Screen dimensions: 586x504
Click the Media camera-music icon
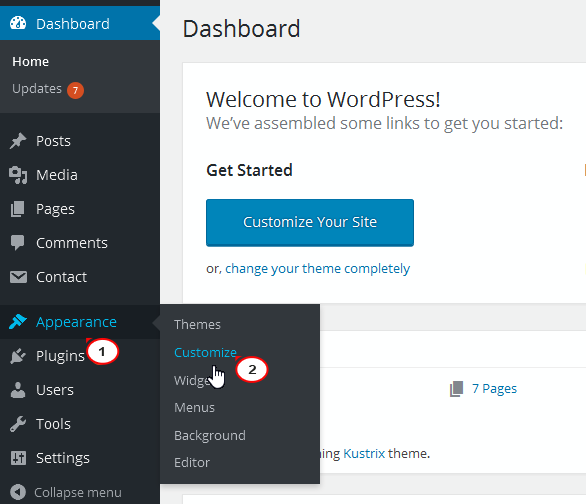pos(18,175)
